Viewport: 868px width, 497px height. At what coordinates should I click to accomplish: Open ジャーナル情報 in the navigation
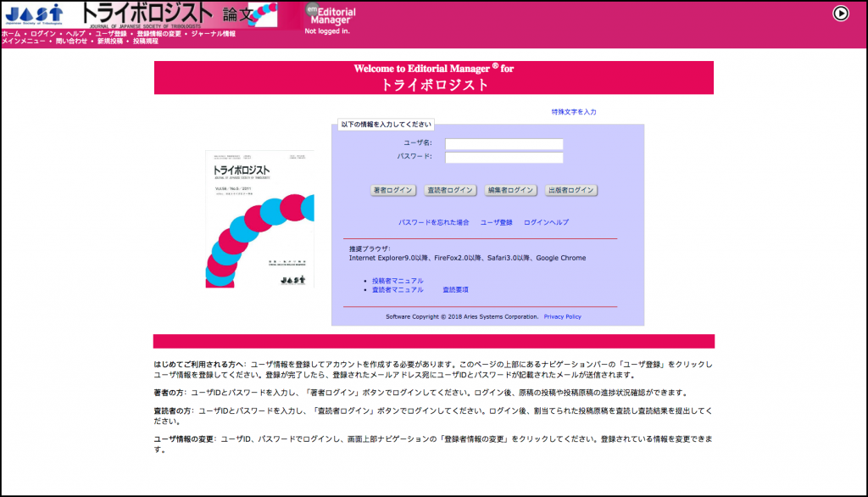(x=213, y=34)
